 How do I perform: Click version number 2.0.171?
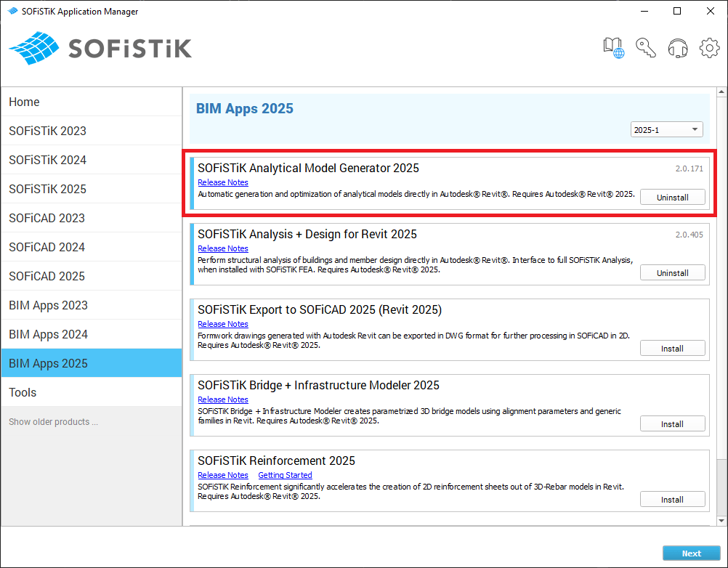689,169
